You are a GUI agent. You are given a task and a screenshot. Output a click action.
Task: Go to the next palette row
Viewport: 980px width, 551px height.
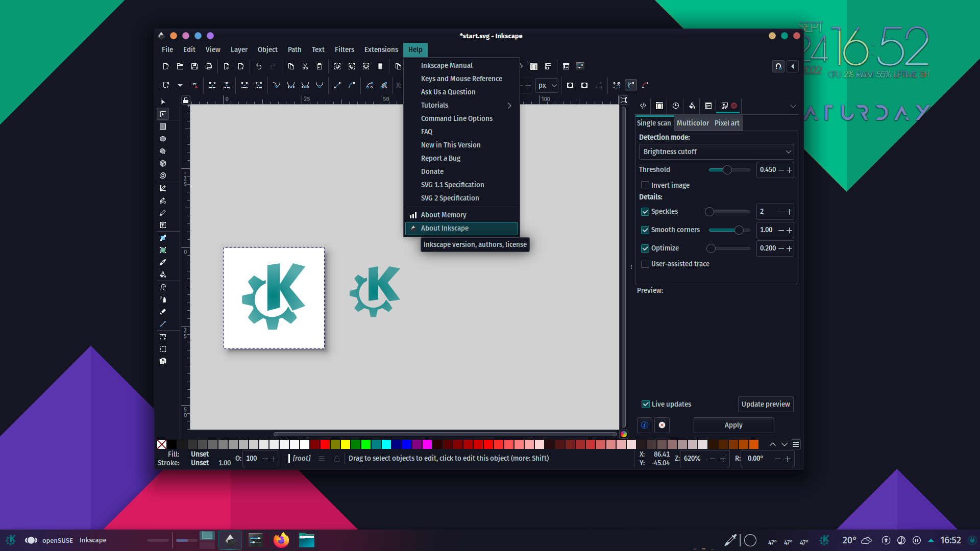785,444
